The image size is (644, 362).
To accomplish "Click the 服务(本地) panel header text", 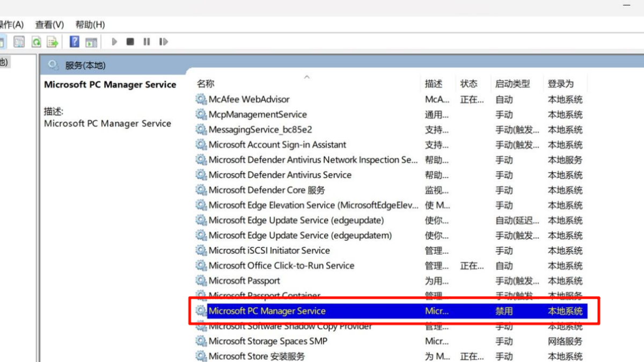I will point(85,65).
